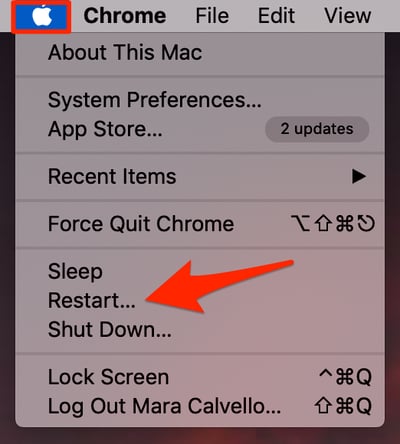Click the Lock Screen shortcut symbols
The width and height of the screenshot is (400, 444).
click(x=345, y=377)
